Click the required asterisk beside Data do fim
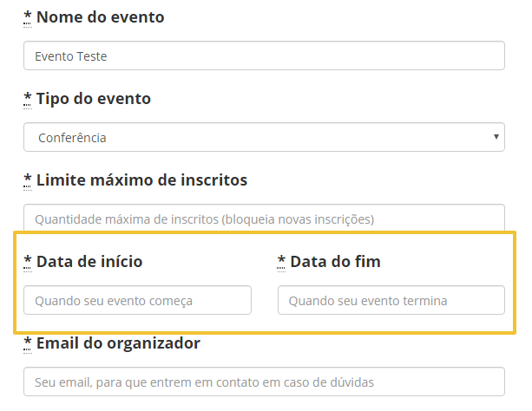Viewport: 532px width, 411px height. 282,261
